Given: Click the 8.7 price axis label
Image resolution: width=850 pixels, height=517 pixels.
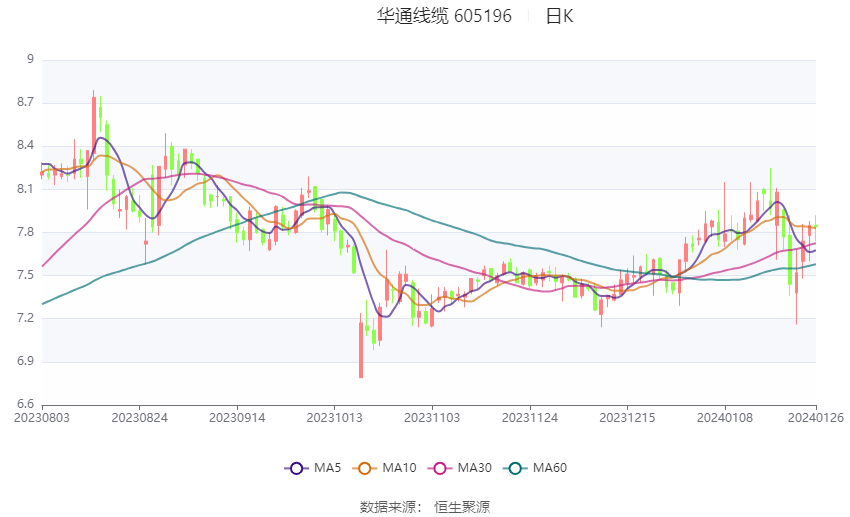Looking at the screenshot, I should (x=25, y=102).
